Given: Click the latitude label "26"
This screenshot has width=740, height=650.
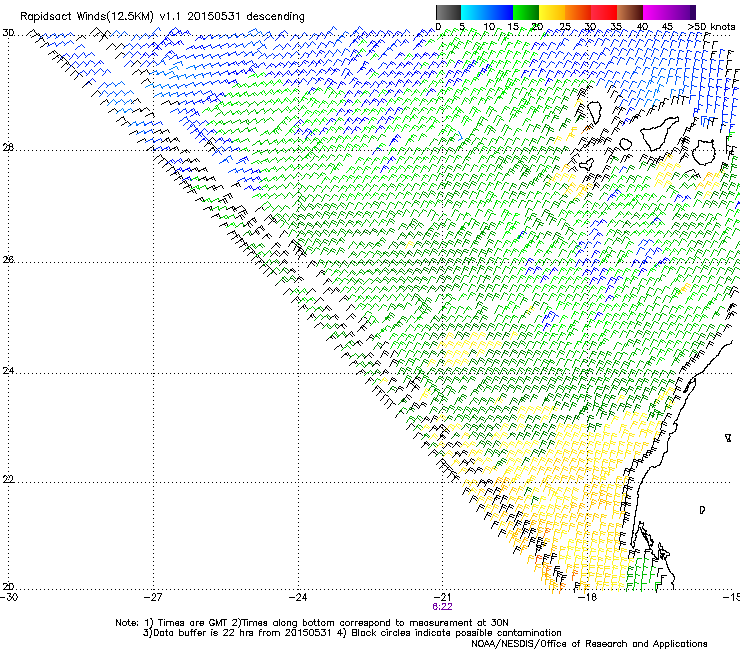Looking at the screenshot, I should point(8,260).
